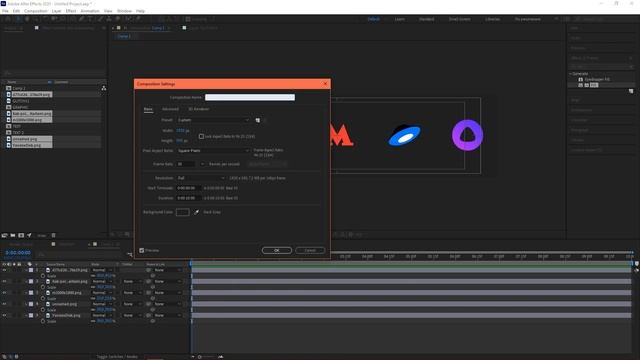
Task: Click Toggle Switches / Modes button
Action: [118, 357]
